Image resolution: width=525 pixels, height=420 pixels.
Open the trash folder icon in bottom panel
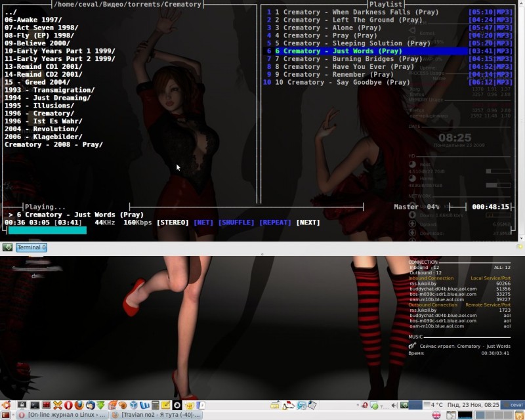tap(520, 415)
